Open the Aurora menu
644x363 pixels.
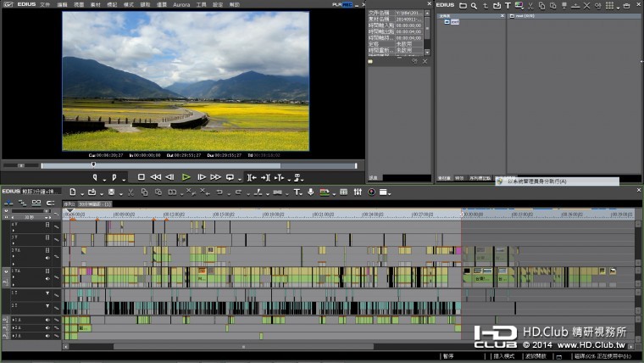(x=181, y=4)
